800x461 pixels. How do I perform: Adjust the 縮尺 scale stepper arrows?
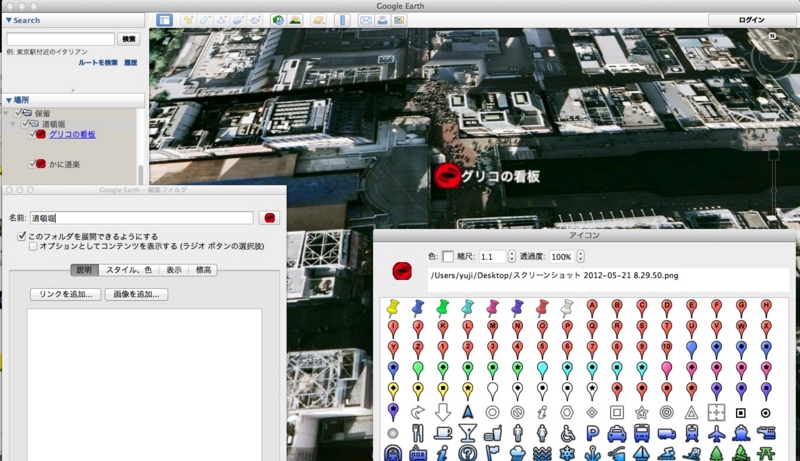[x=512, y=257]
